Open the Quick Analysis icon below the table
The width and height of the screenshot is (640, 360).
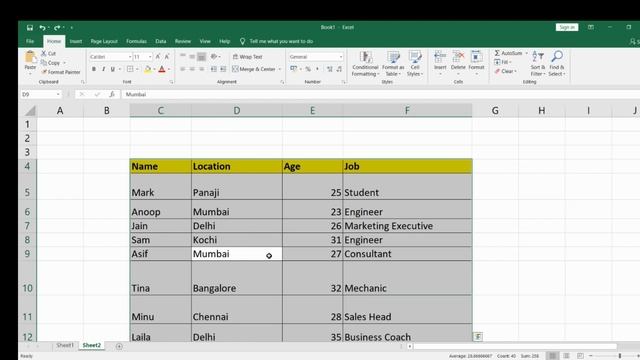pyautogui.click(x=478, y=336)
